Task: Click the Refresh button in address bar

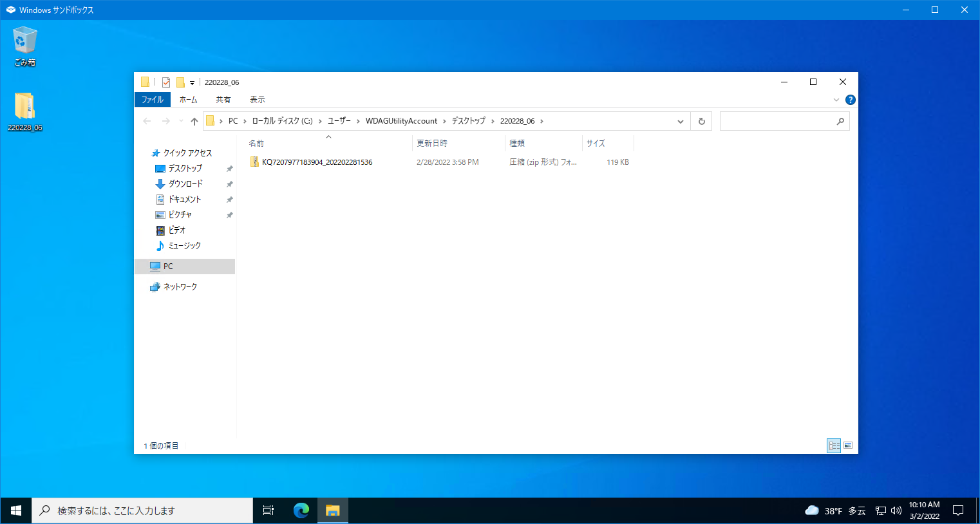Action: (701, 121)
